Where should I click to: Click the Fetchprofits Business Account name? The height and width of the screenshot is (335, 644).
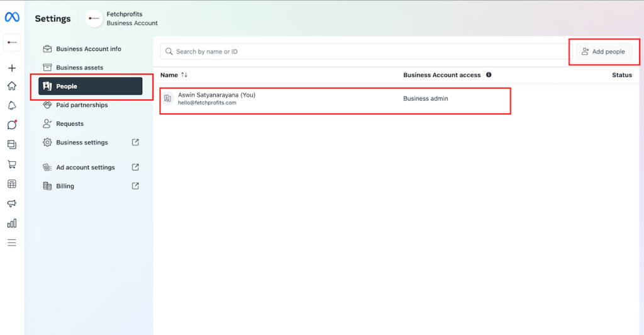(132, 18)
